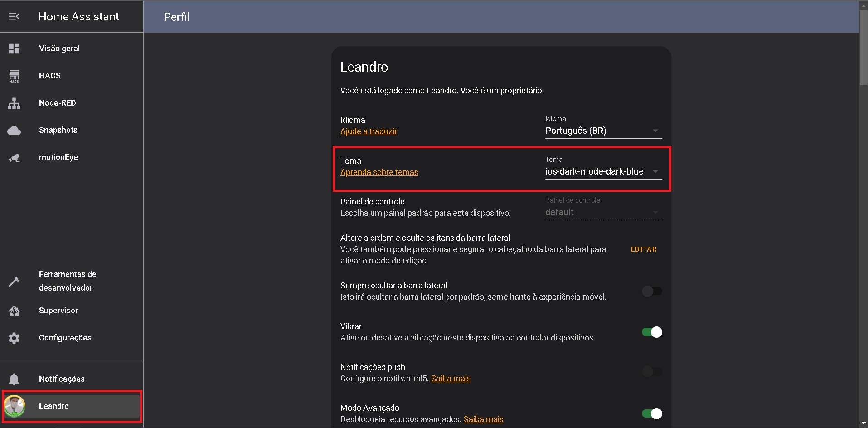Click the HACS store icon
868x428 pixels.
pyautogui.click(x=14, y=76)
